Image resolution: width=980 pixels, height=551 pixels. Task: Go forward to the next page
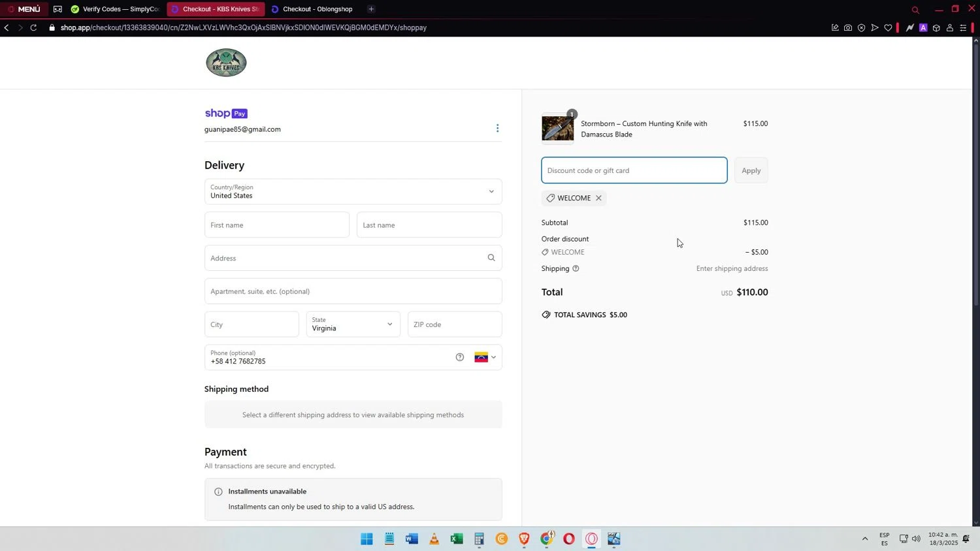coord(20,27)
